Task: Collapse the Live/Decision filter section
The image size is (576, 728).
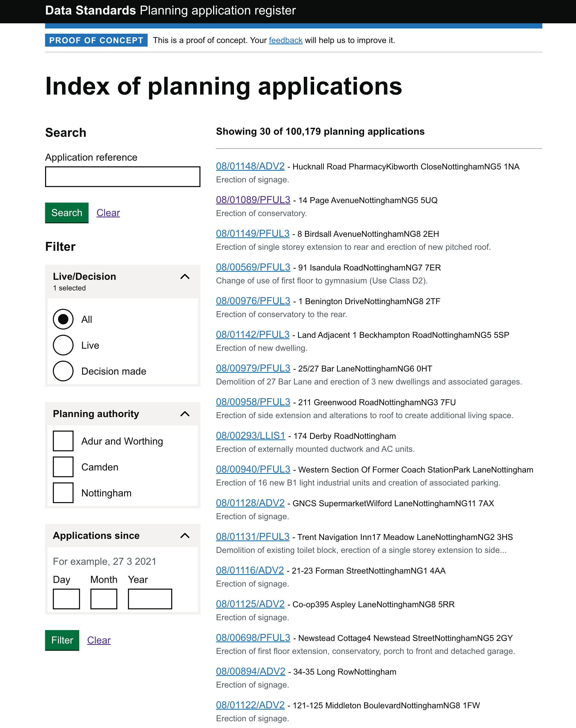Action: [x=184, y=276]
